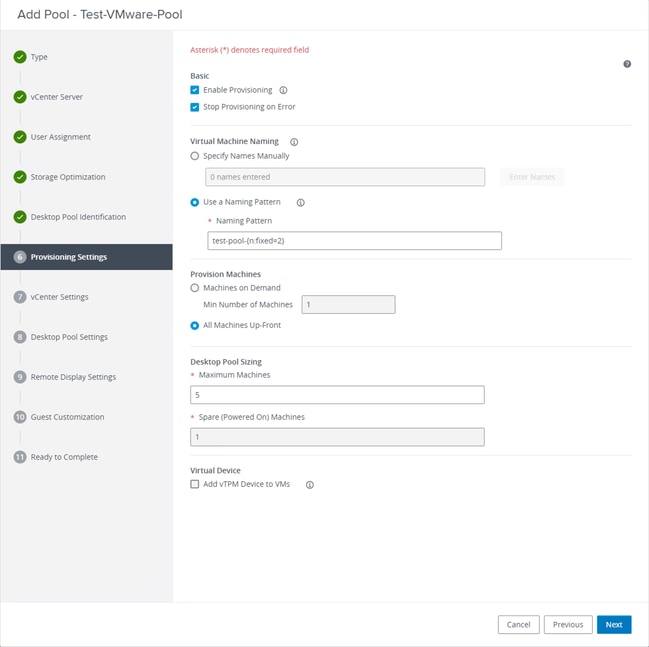Cancel the Add Pool wizard
Screen dimensions: 649x647
[x=518, y=624]
